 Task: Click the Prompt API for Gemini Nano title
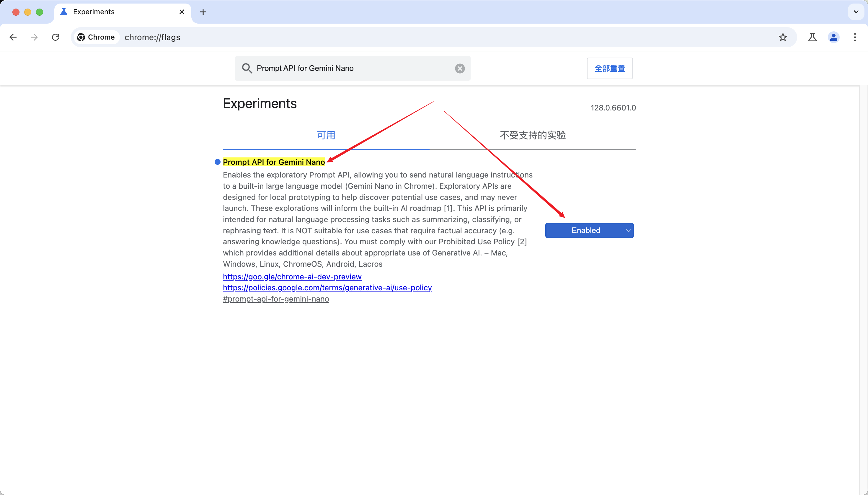pos(274,162)
